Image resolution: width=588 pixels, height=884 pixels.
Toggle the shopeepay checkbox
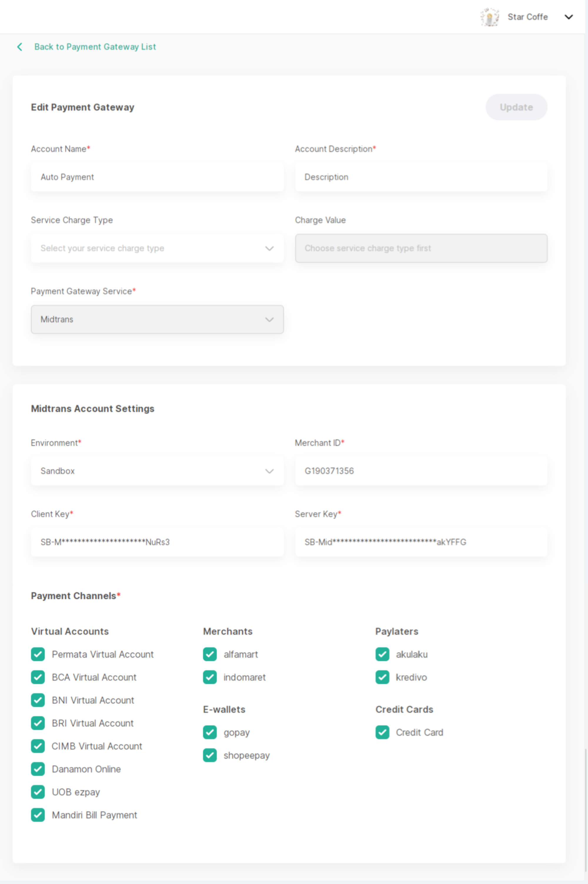[210, 755]
